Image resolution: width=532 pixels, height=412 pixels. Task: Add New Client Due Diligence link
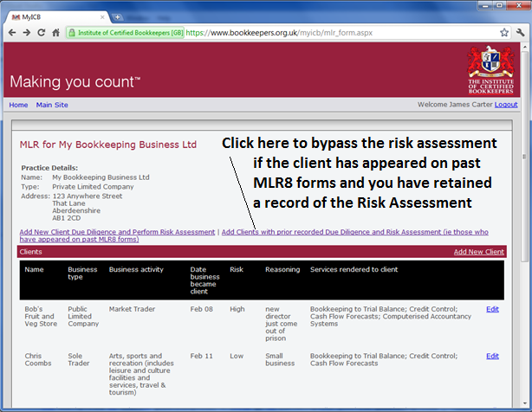(x=117, y=232)
